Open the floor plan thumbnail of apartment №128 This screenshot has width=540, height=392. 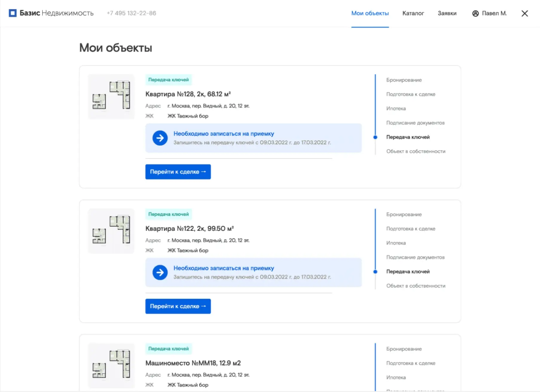111,97
